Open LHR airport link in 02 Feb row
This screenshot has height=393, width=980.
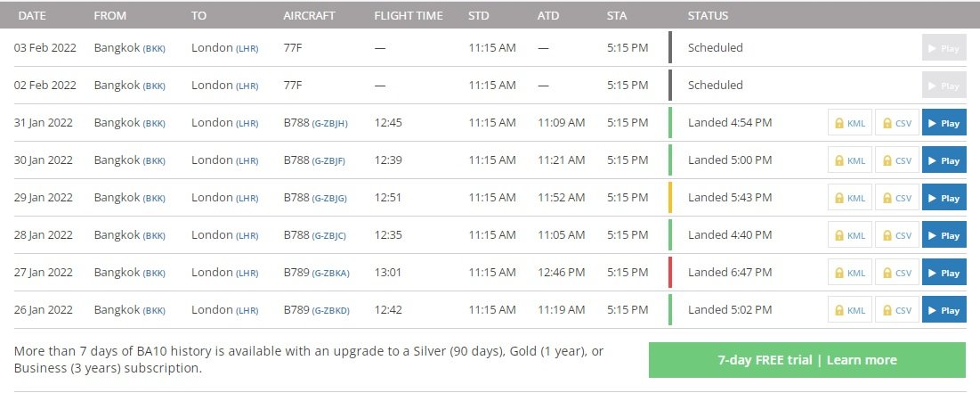(247, 86)
